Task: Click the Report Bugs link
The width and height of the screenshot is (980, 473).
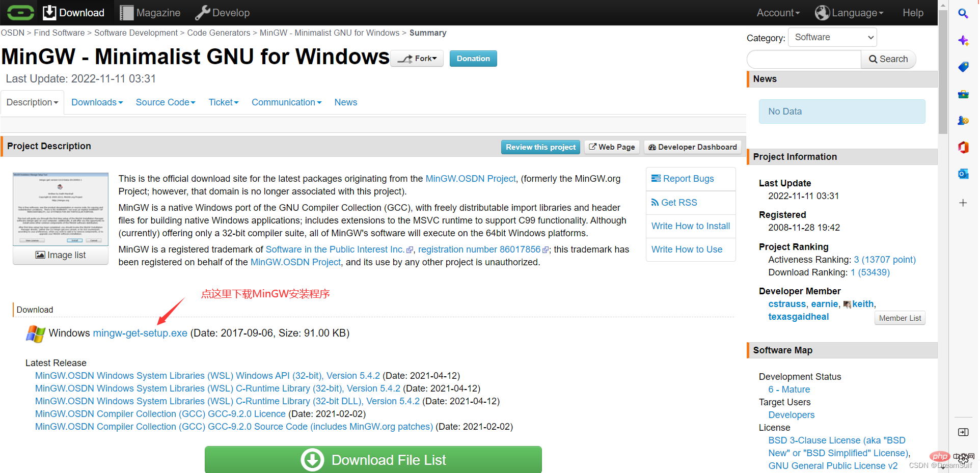Action: [683, 179]
